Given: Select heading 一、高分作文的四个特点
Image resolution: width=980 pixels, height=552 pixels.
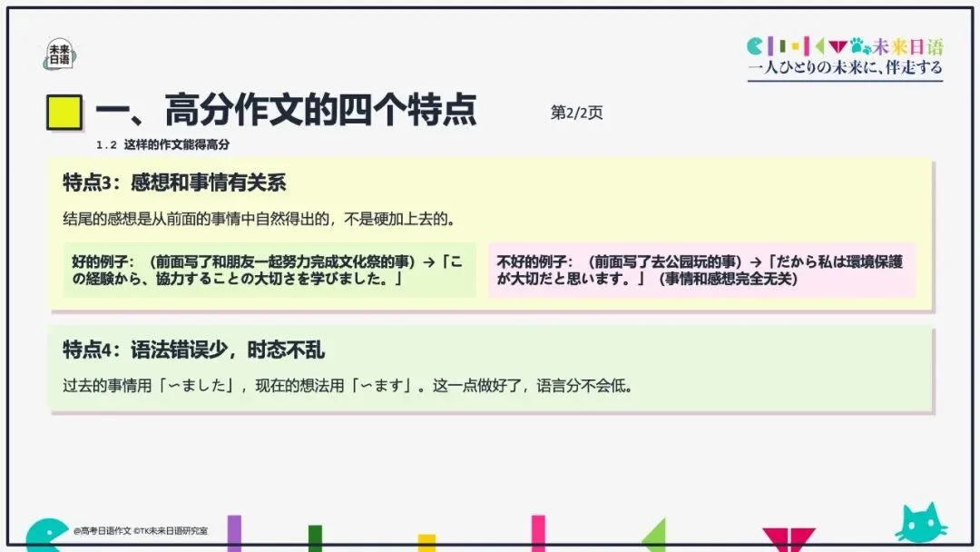Looking at the screenshot, I should pos(286,110).
